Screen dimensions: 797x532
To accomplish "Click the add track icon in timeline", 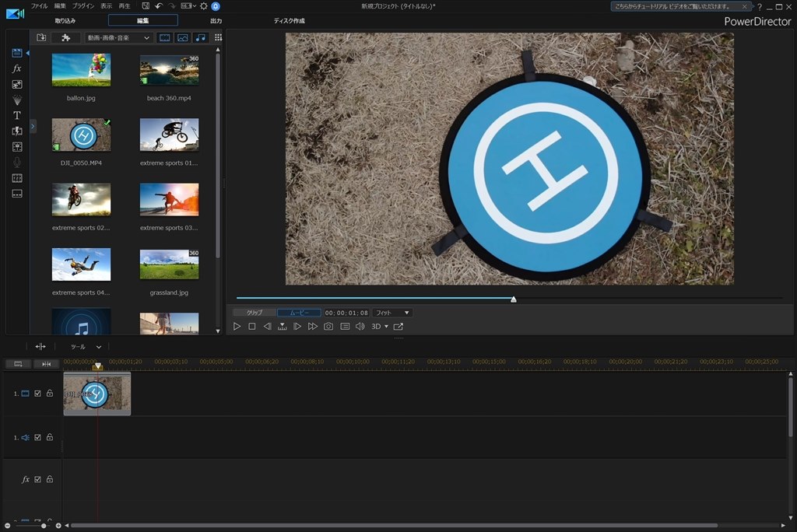I will pyautogui.click(x=19, y=364).
